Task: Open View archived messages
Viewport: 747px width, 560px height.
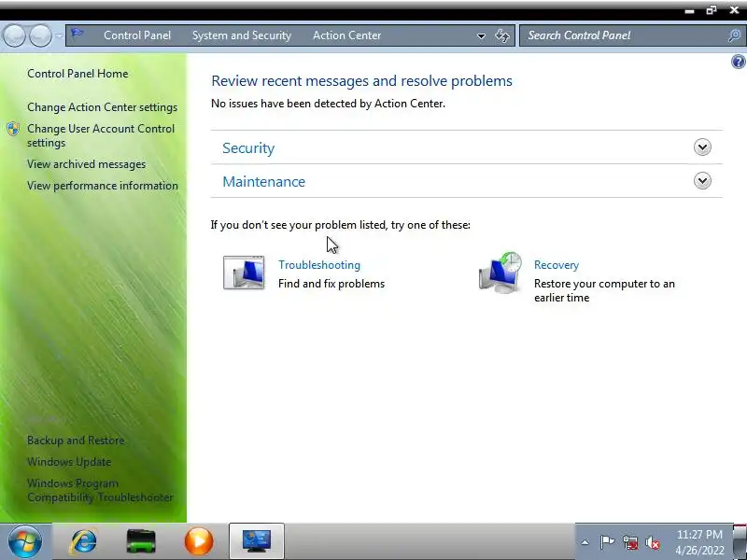Action: click(x=86, y=164)
